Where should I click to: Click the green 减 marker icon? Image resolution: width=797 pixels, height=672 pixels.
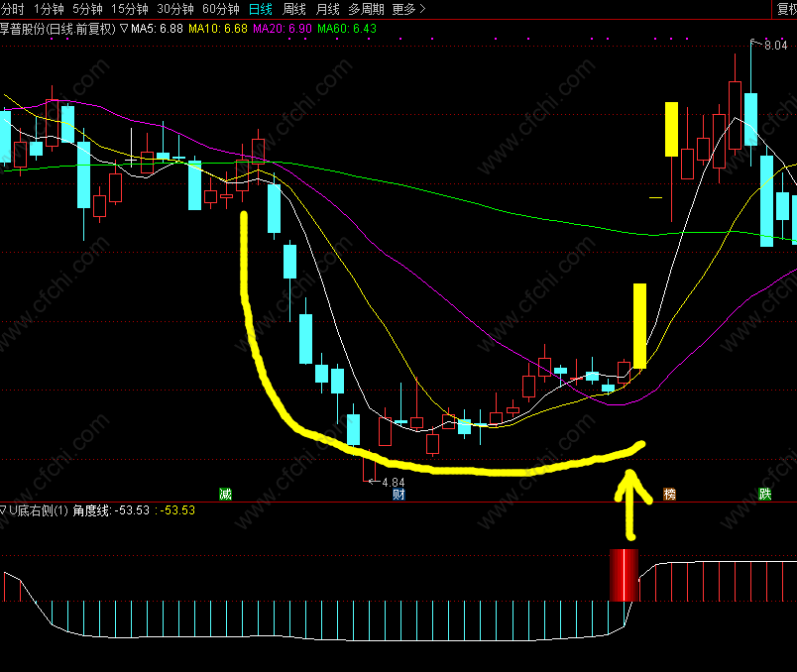[226, 494]
